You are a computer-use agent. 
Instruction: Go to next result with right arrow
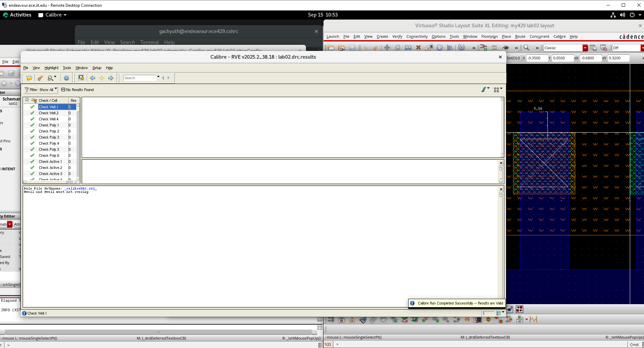click(111, 78)
